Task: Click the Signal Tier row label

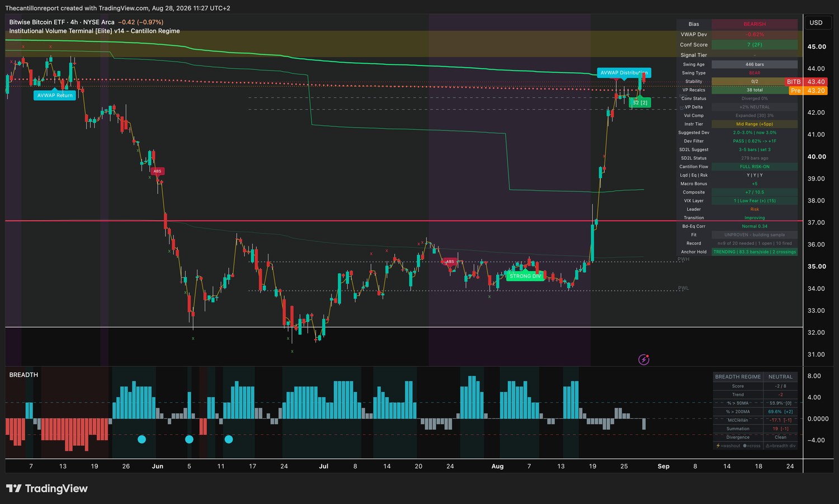Action: pyautogui.click(x=694, y=55)
